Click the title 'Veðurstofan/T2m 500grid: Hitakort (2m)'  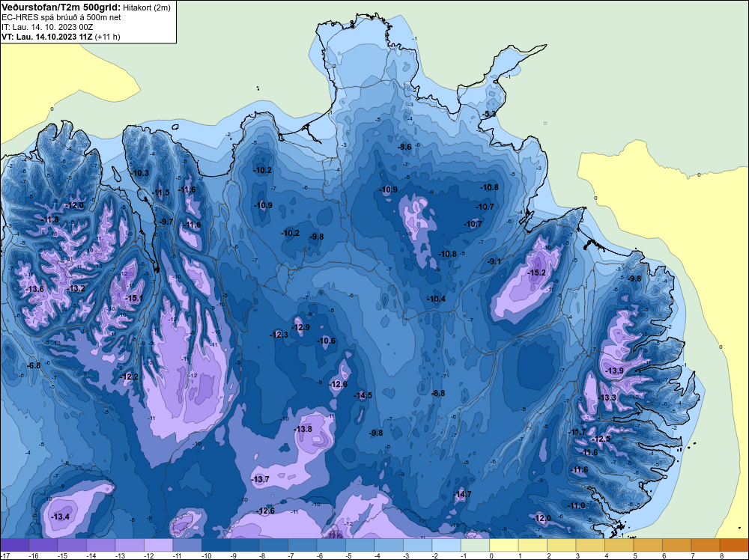click(86, 7)
